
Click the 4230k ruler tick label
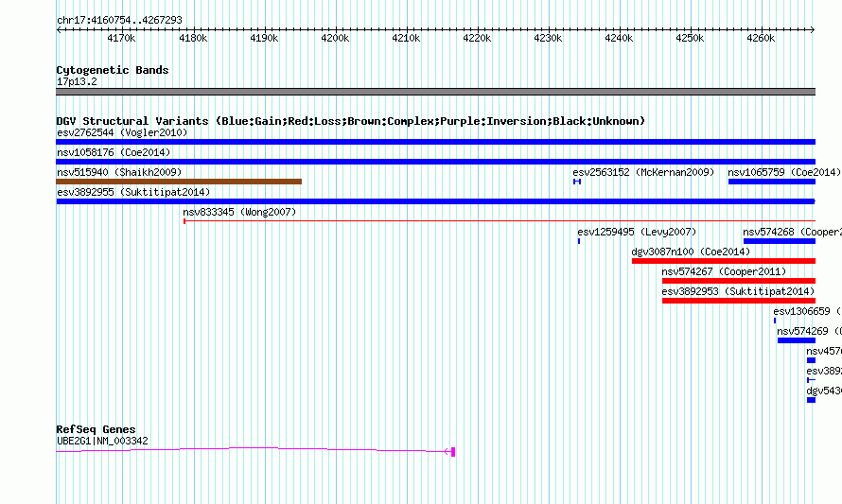pyautogui.click(x=548, y=39)
